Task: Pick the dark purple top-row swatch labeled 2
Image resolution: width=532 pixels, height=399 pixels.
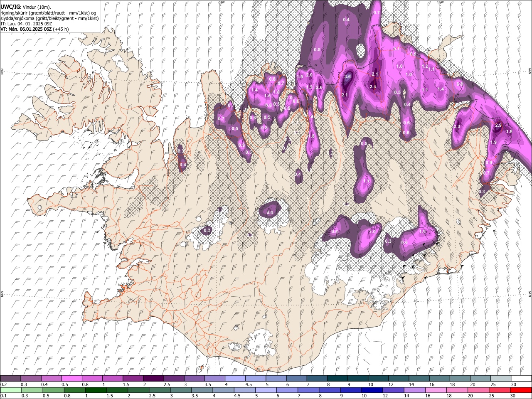Action: tap(153, 379)
